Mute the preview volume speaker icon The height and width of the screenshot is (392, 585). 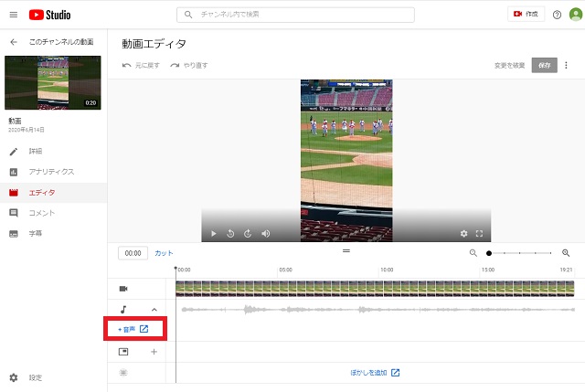tap(266, 234)
